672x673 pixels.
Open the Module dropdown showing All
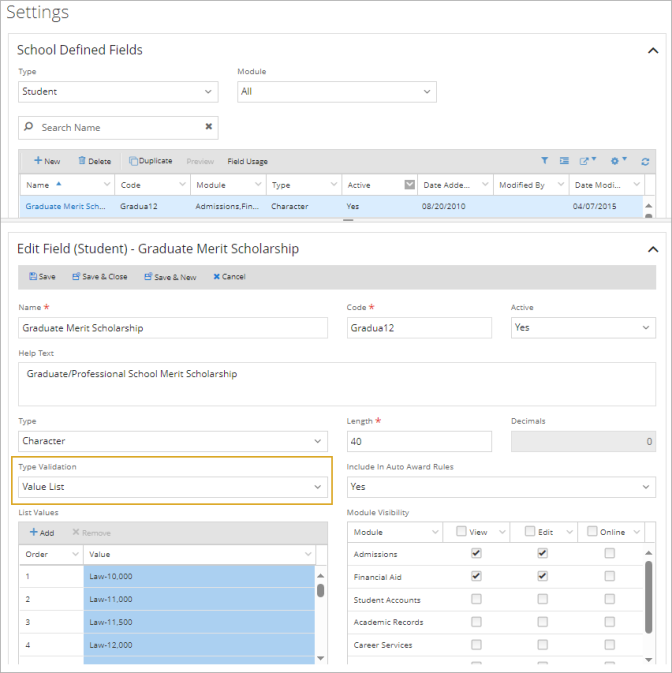[337, 92]
